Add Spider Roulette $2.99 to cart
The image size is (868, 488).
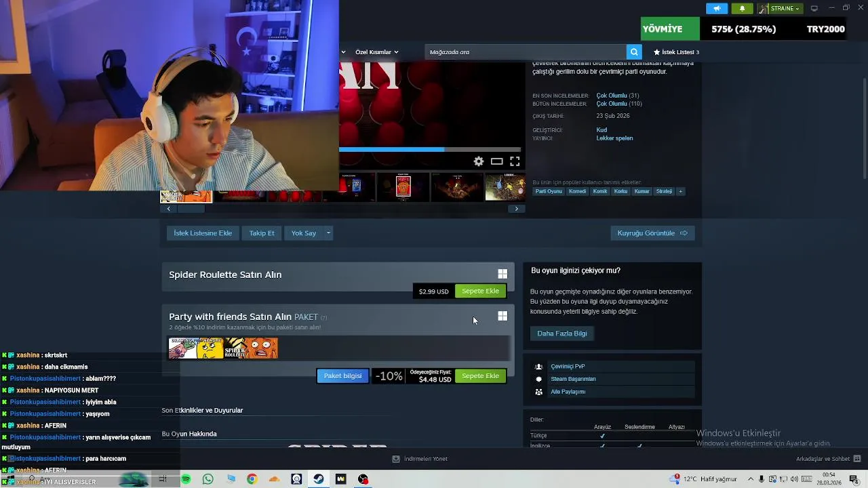click(x=480, y=291)
